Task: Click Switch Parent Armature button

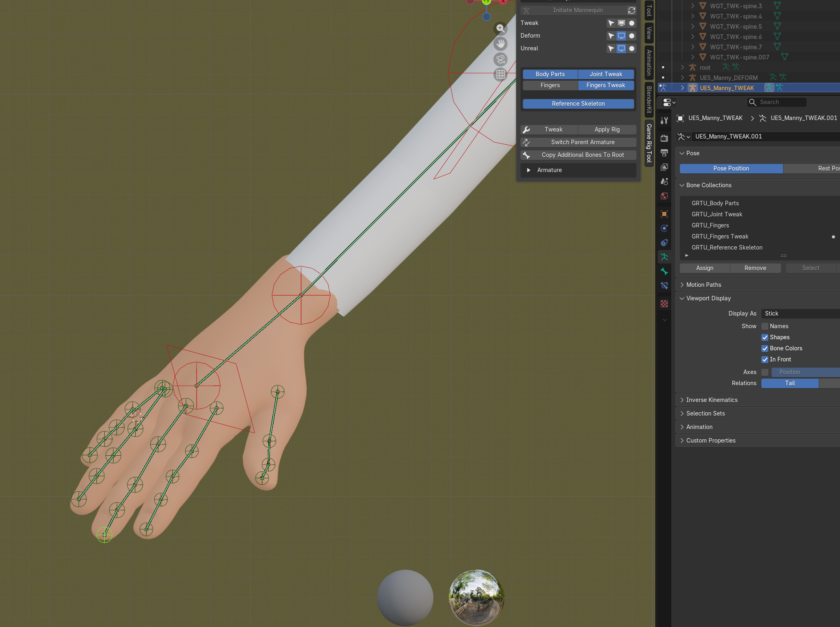Action: [x=582, y=142]
